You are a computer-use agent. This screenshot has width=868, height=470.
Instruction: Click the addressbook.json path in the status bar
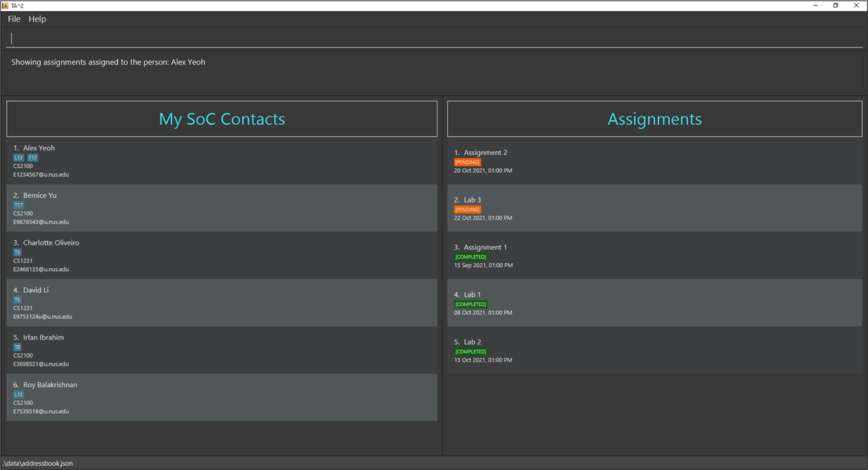pyautogui.click(x=38, y=463)
